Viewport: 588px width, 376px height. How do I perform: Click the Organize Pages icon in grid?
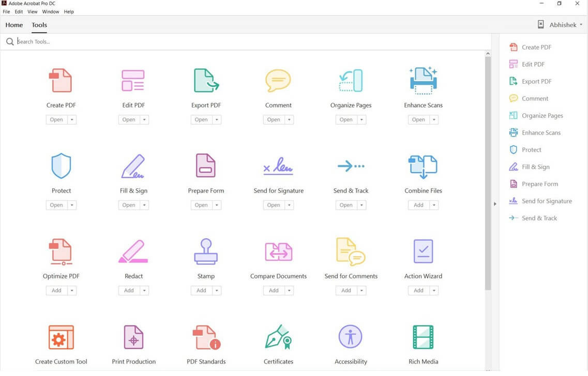(x=351, y=80)
